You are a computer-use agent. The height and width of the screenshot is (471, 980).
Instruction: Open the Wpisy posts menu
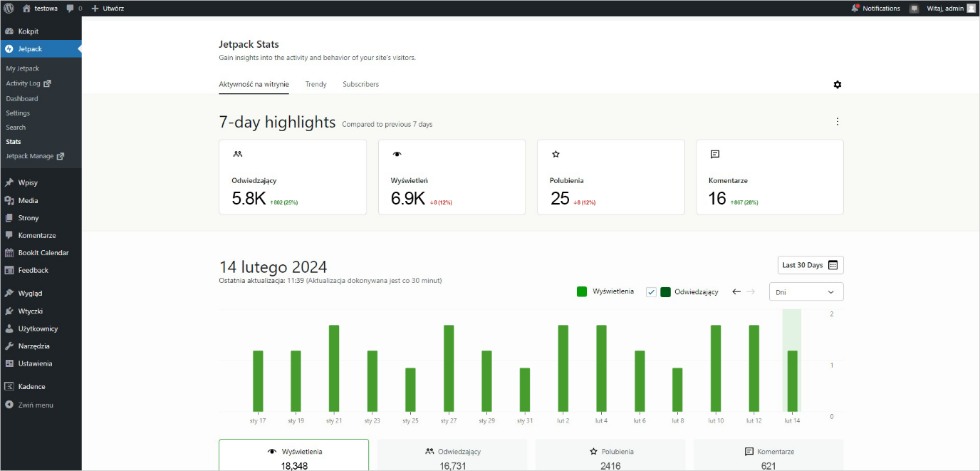pyautogui.click(x=41, y=183)
